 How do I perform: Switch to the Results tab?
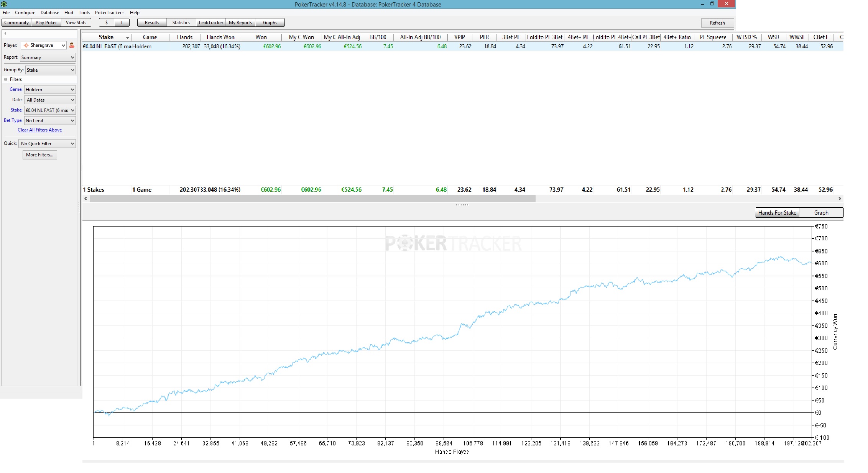click(152, 23)
